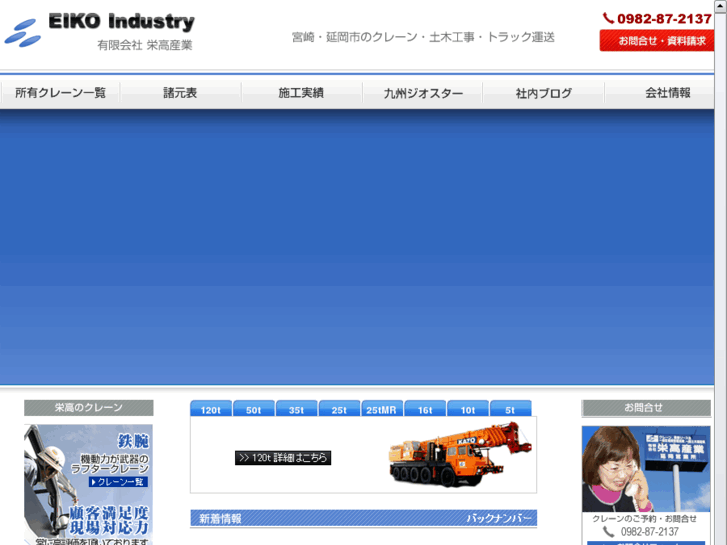Click the 栄高のクレーン sidebar heading
The width and height of the screenshot is (727, 545).
click(x=89, y=408)
